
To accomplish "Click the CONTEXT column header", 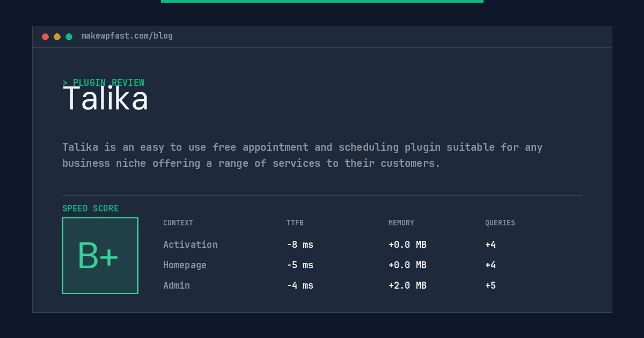I will click(x=178, y=223).
